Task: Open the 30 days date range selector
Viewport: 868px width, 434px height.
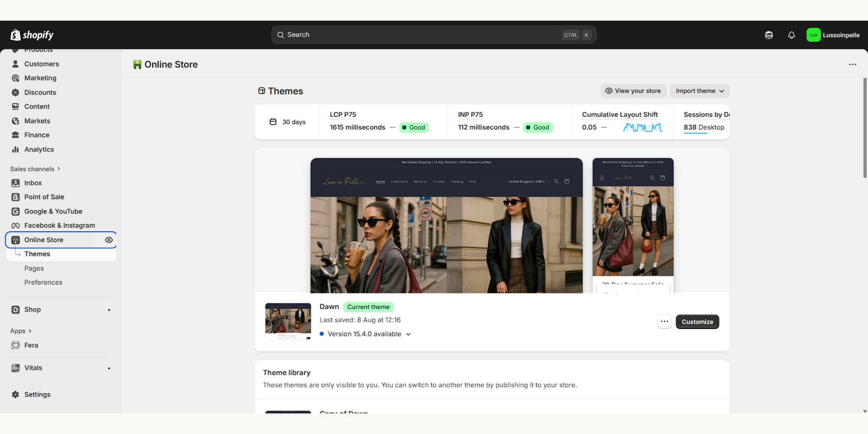Action: (287, 122)
